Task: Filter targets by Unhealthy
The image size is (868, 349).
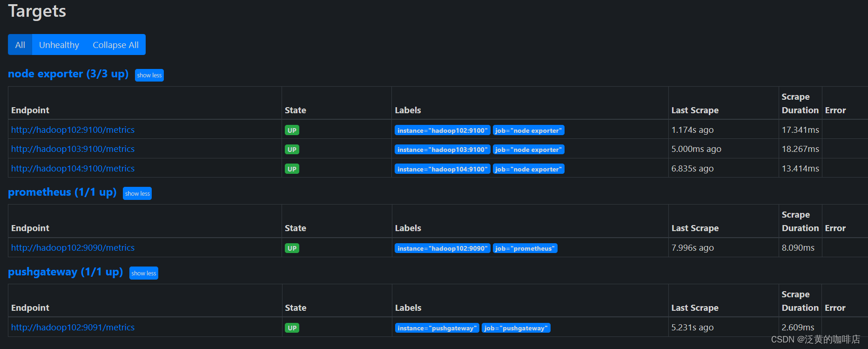Action: point(59,45)
